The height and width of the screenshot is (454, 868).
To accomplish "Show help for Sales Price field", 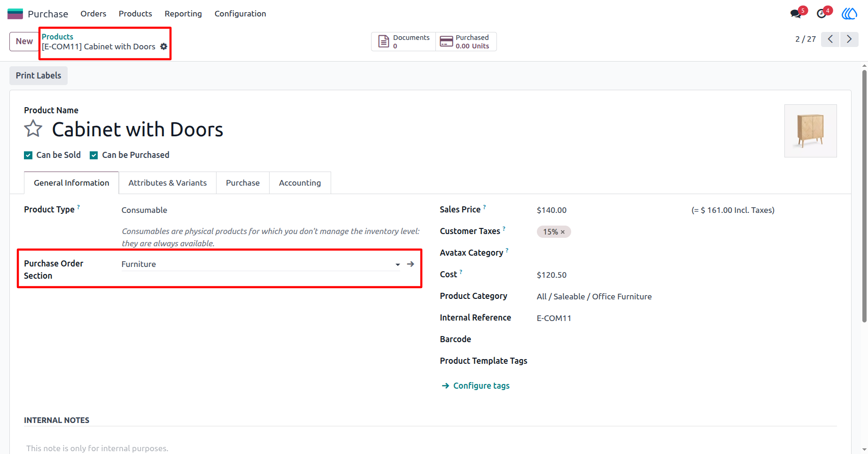I will tap(485, 207).
